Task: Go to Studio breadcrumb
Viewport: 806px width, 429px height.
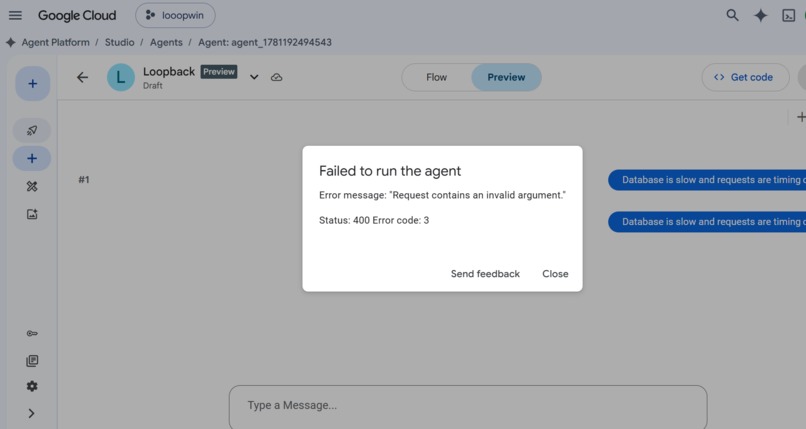Action: [119, 42]
